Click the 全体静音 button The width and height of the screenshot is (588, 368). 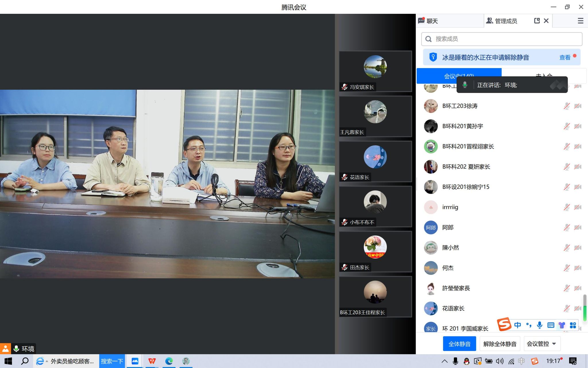coord(459,344)
